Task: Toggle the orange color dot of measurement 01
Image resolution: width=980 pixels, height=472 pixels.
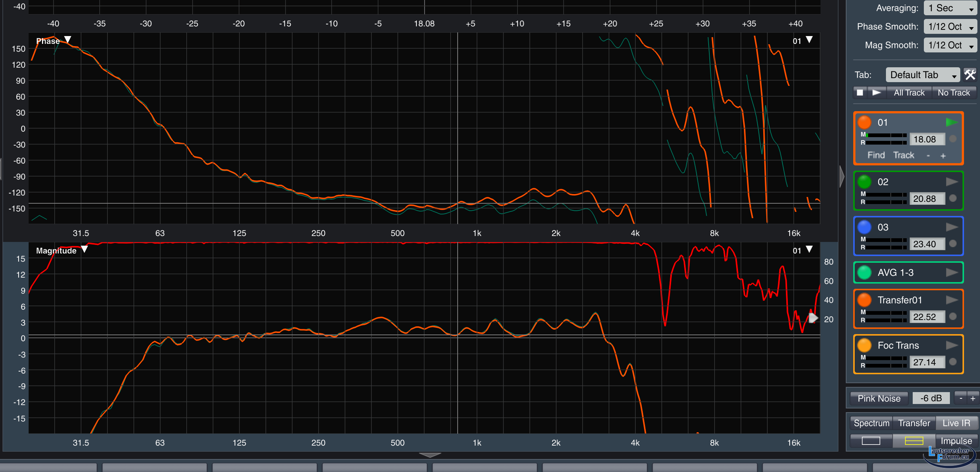Action: point(864,123)
